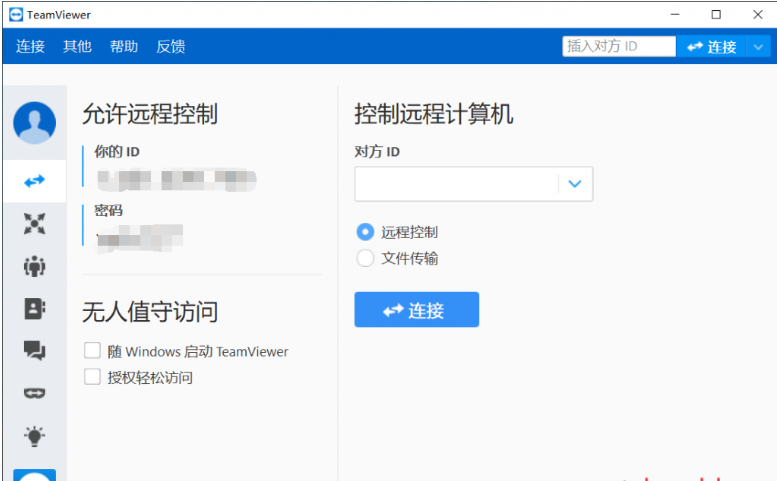Maximize the TeamViewer window
Screen dimensions: 777x481
tap(716, 15)
